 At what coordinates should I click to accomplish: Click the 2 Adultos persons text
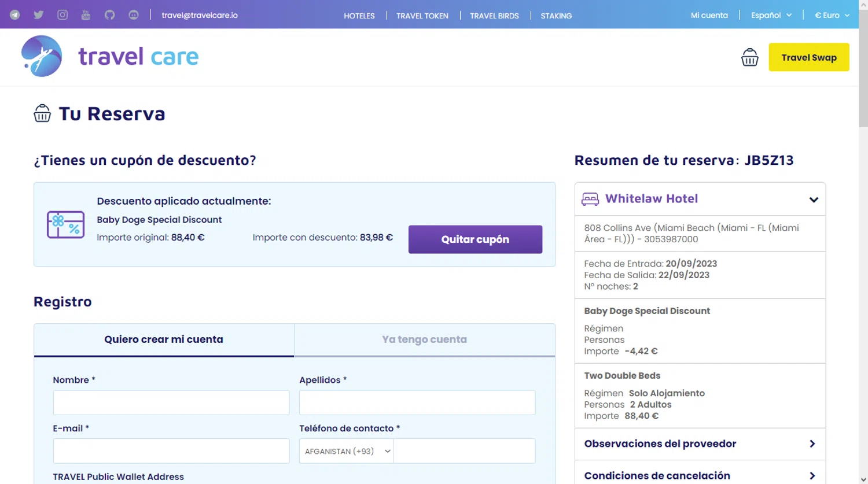pyautogui.click(x=650, y=404)
